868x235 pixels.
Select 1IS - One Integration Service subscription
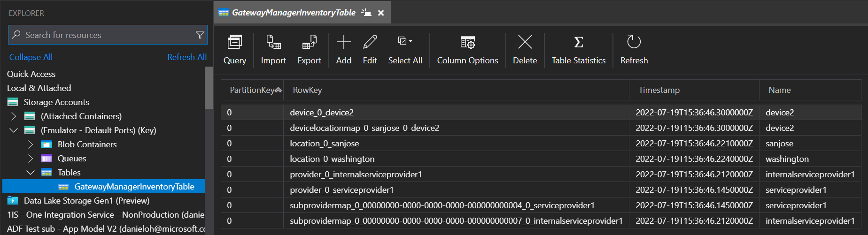coord(106,214)
